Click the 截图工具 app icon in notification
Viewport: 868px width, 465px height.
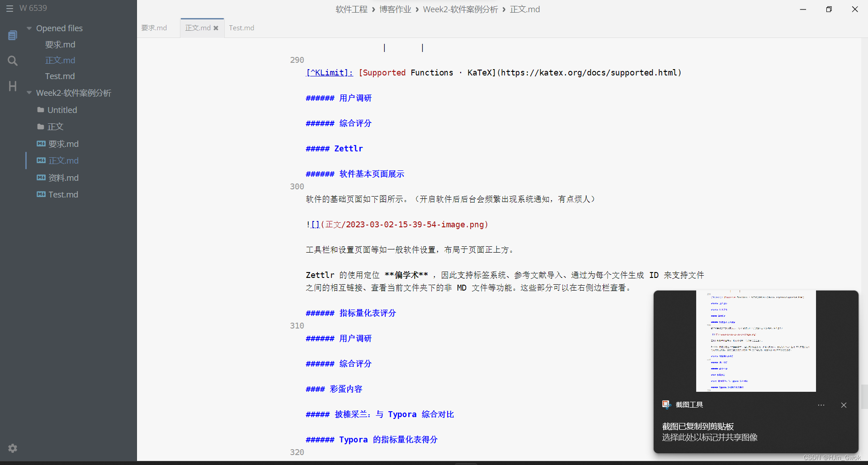click(x=666, y=404)
